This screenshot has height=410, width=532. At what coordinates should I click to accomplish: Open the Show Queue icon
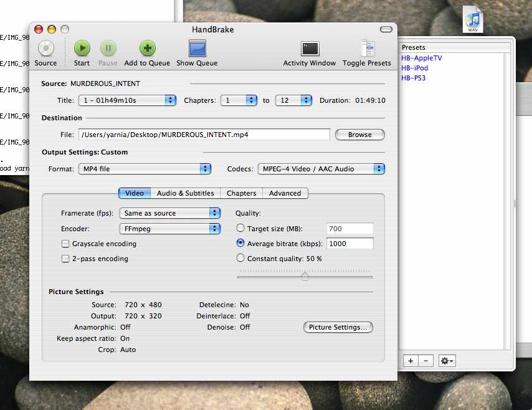click(x=197, y=48)
